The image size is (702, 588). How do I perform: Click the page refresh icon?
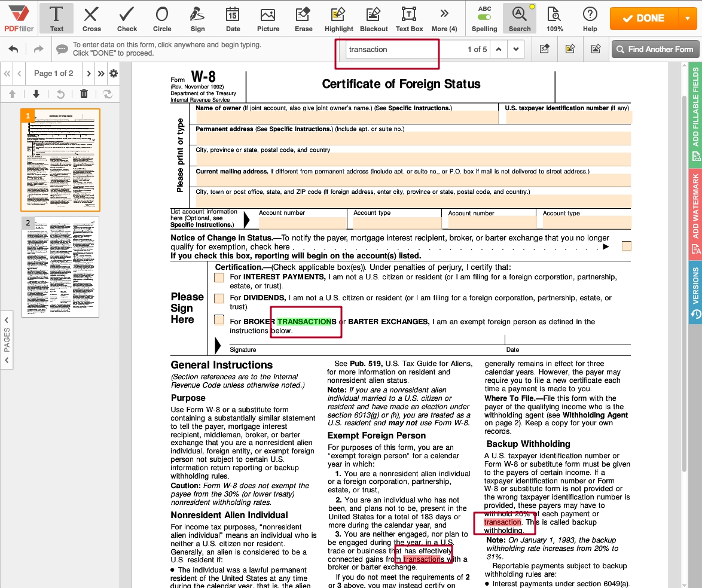(x=108, y=94)
